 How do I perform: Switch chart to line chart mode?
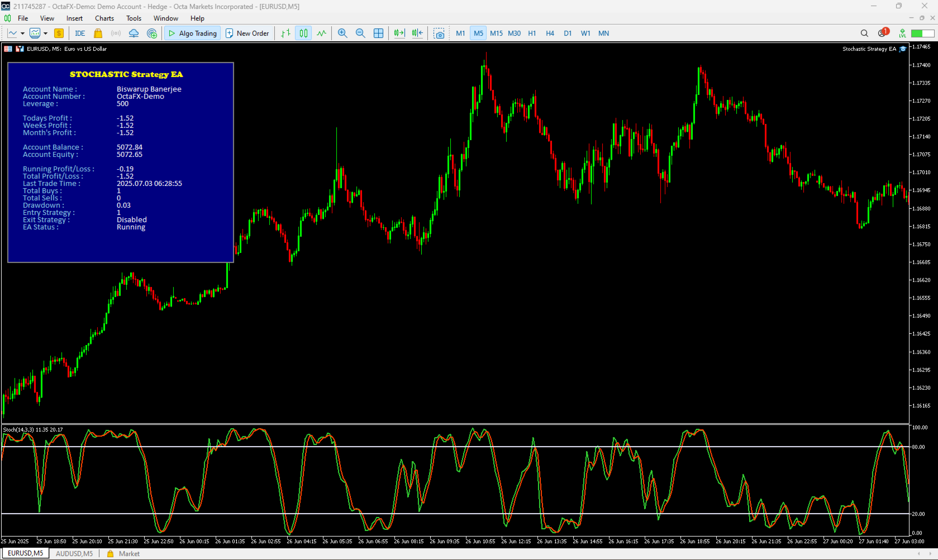pyautogui.click(x=321, y=33)
